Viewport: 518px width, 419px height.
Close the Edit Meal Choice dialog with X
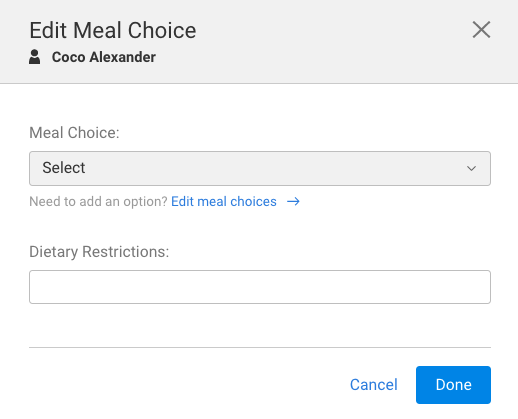pos(481,30)
